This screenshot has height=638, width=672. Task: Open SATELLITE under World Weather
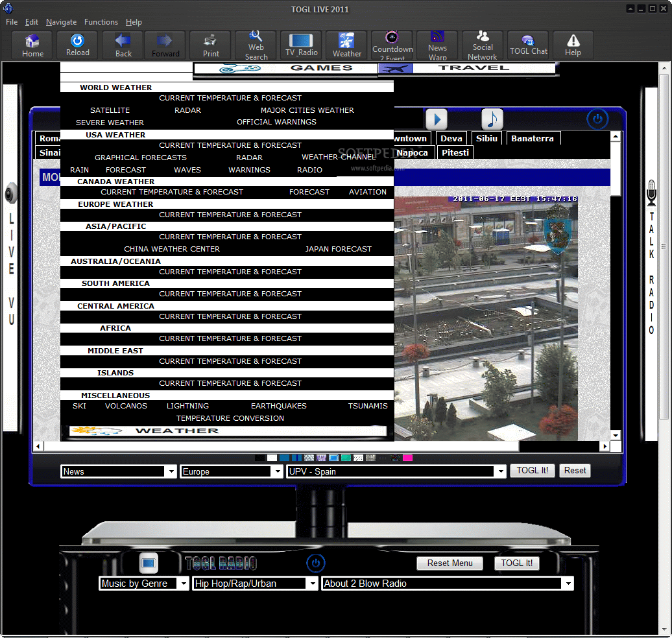110,110
